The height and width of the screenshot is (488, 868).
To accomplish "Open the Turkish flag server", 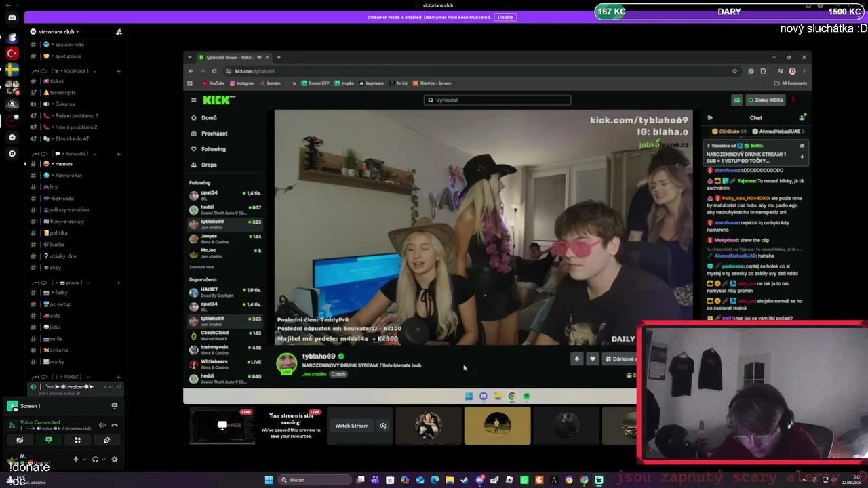I will coord(12,53).
